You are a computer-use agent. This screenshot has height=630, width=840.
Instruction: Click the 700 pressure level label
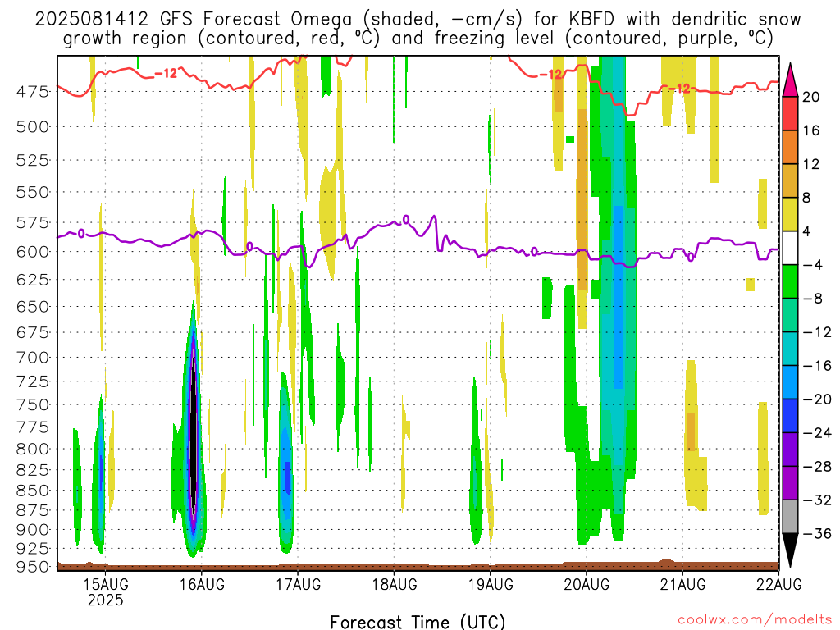[32, 358]
